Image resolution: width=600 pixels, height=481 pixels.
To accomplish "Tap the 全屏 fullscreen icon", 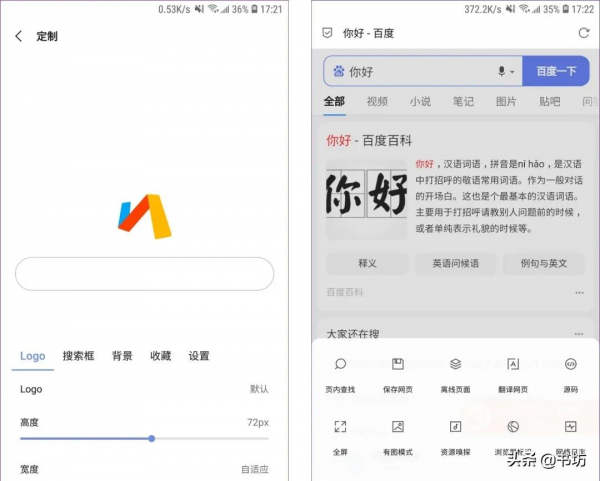I will coord(340,426).
